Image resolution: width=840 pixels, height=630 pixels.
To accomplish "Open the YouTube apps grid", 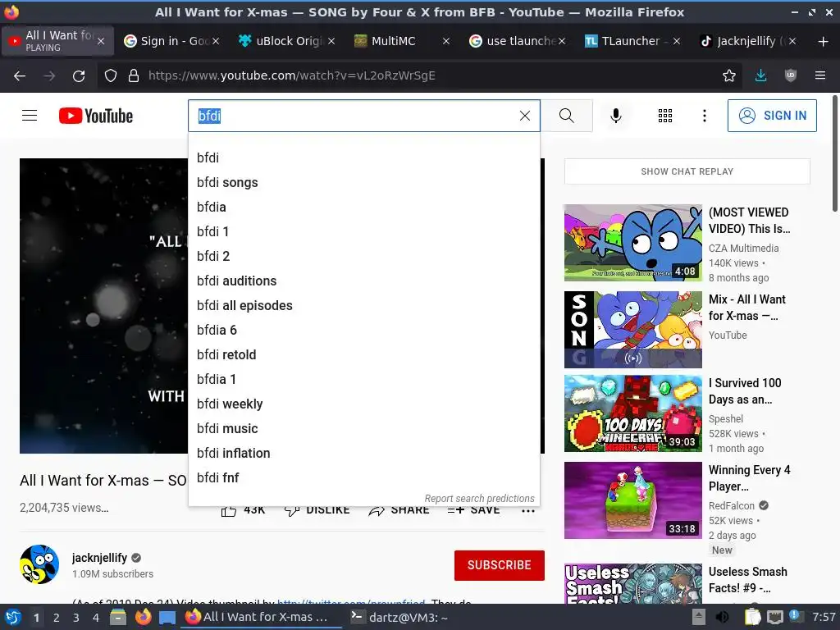I will click(664, 116).
